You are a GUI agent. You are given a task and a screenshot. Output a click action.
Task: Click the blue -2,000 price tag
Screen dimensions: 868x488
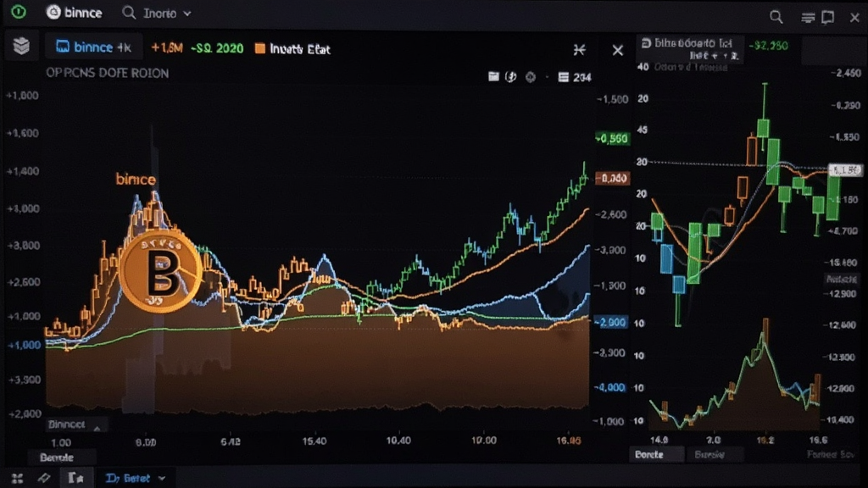coord(610,322)
